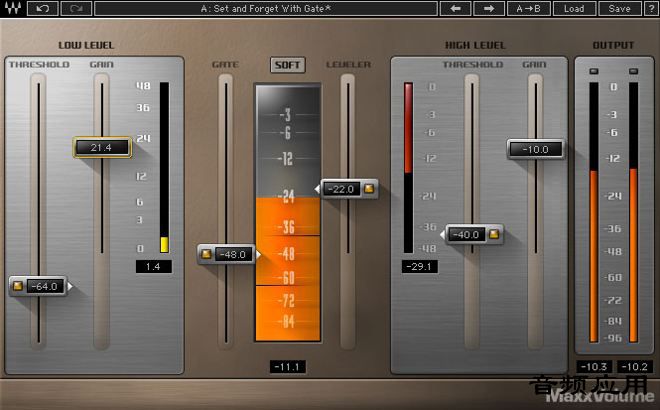Click the Waves logo icon
This screenshot has width=660, height=410.
tap(13, 8)
